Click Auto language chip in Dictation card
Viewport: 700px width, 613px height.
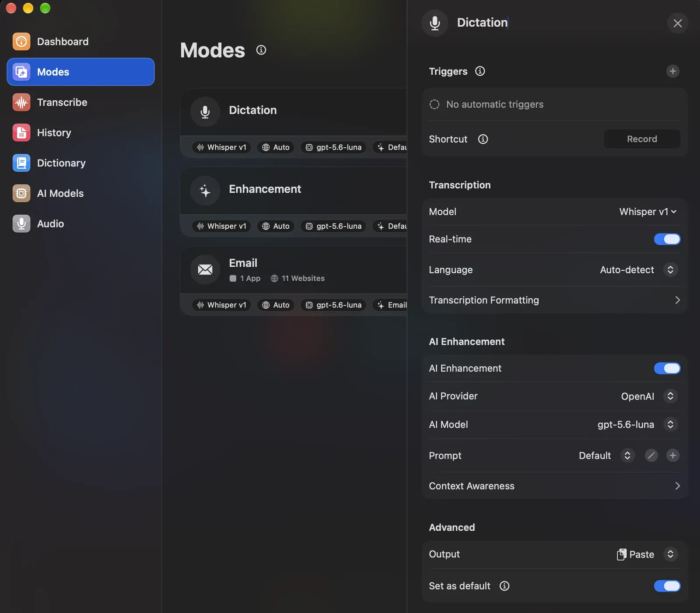click(276, 147)
